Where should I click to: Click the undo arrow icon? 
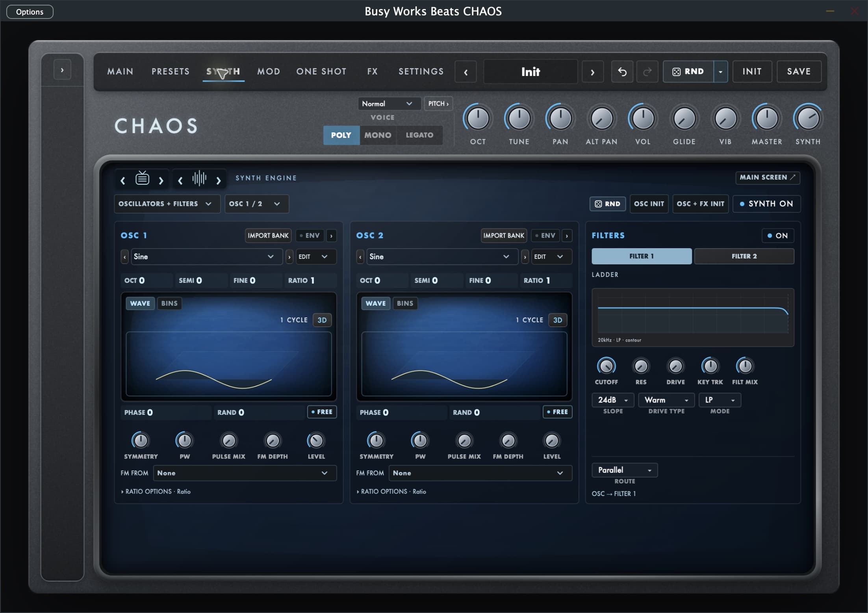coord(622,72)
